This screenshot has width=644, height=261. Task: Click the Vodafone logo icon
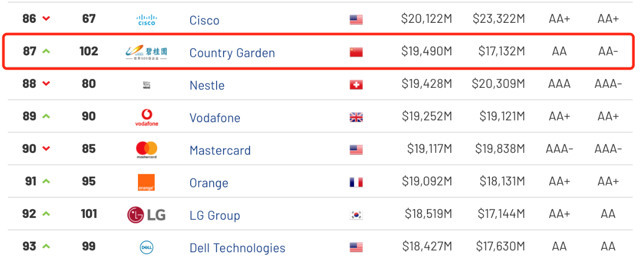click(147, 117)
